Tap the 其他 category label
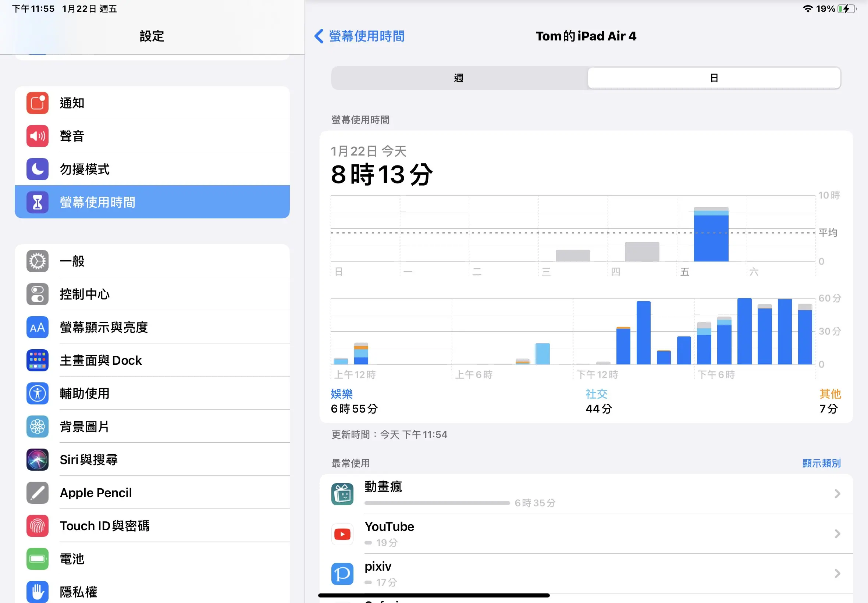This screenshot has height=603, width=868. 830,394
